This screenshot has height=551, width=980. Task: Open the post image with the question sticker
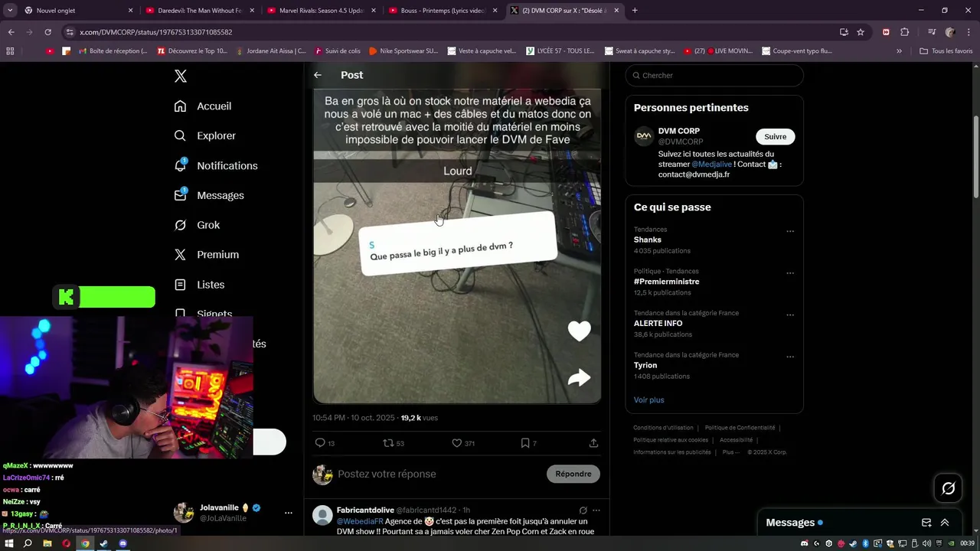[457, 246]
